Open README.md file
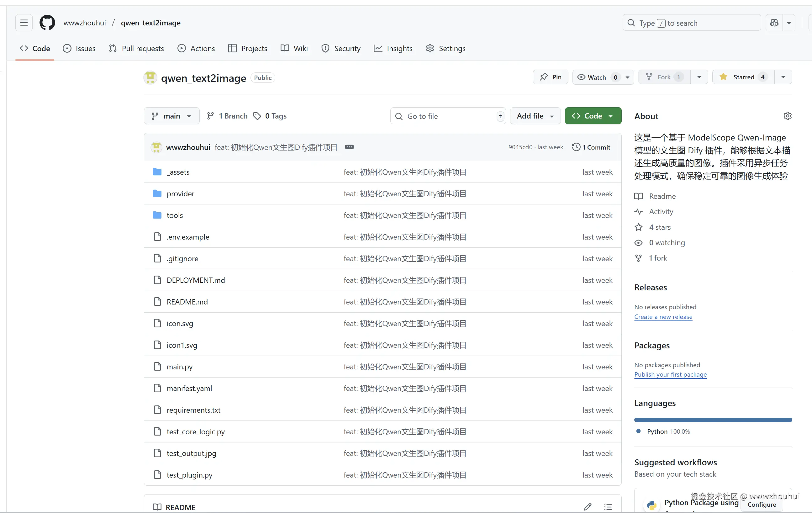The width and height of the screenshot is (812, 513). tap(187, 302)
